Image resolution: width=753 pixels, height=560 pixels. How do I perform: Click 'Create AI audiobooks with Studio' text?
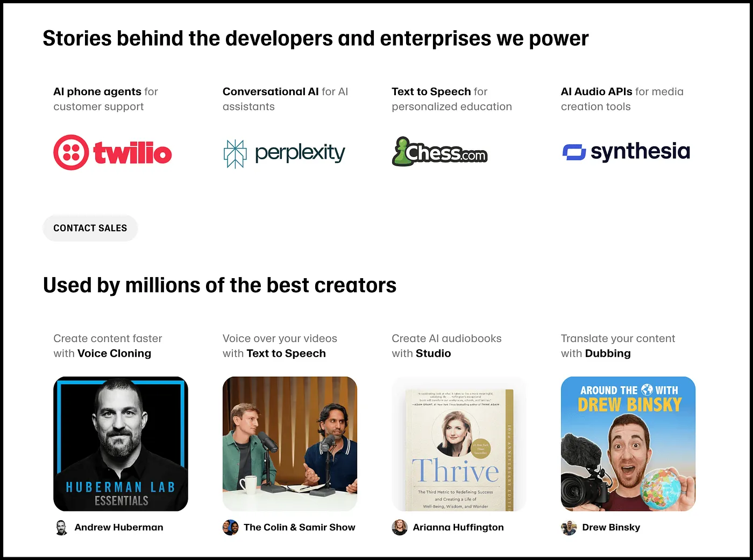[446, 346]
